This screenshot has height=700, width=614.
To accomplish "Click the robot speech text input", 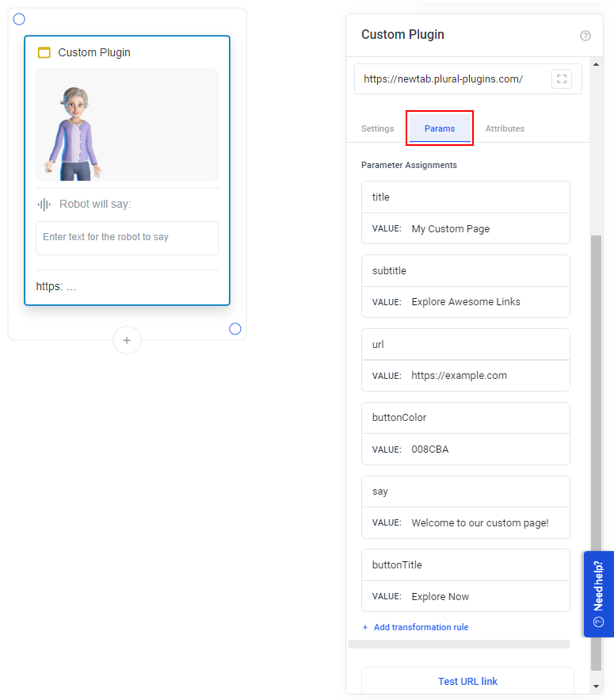I will coord(128,238).
